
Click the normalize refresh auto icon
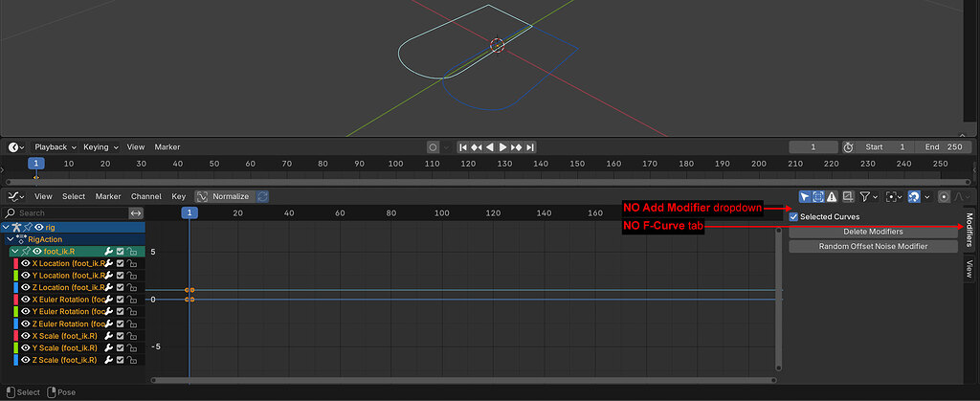tap(263, 196)
